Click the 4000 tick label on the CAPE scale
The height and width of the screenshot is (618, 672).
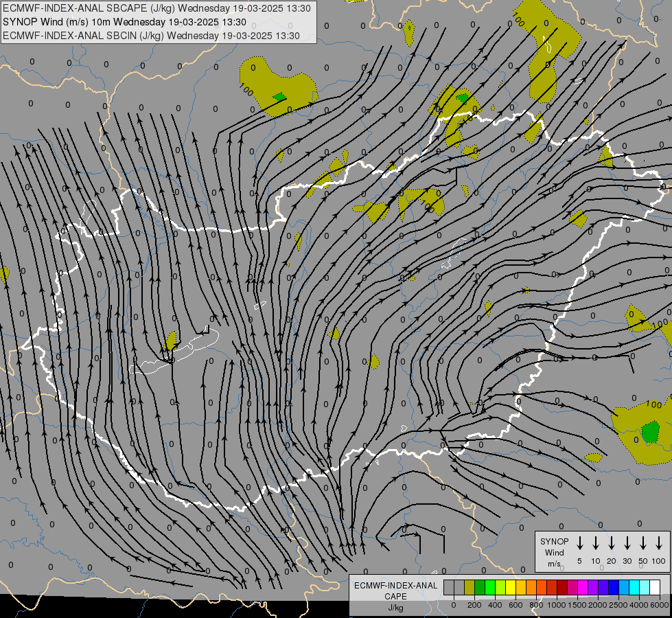[x=639, y=605]
